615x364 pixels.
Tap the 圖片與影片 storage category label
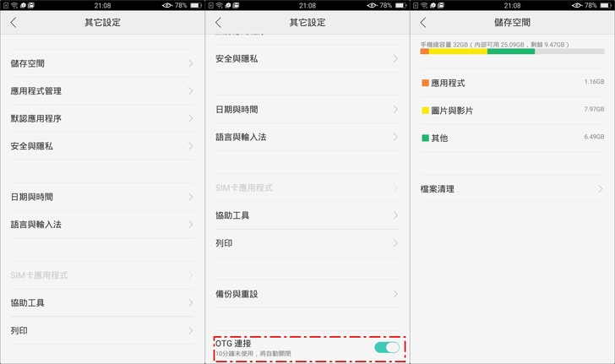coord(452,111)
